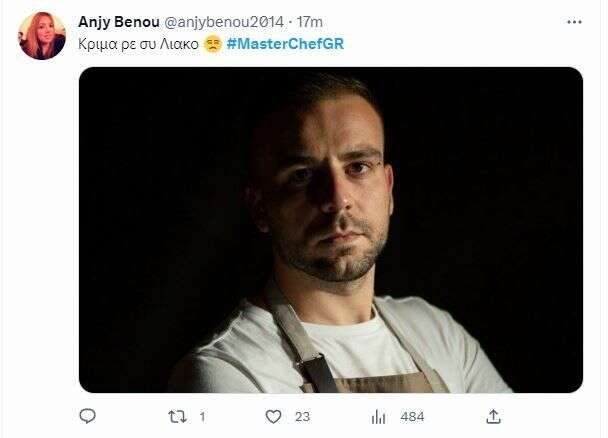
Task: Reply to Anjy Benou's tweet
Action: 88,416
